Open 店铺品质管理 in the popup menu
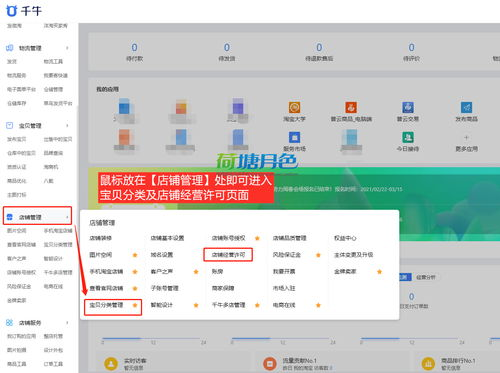The width and height of the screenshot is (500, 373). 289,238
